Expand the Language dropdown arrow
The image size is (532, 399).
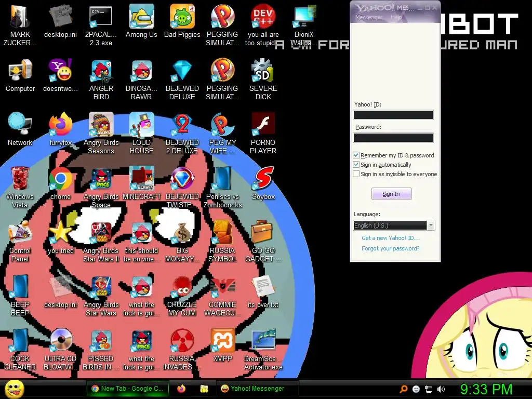(x=431, y=225)
